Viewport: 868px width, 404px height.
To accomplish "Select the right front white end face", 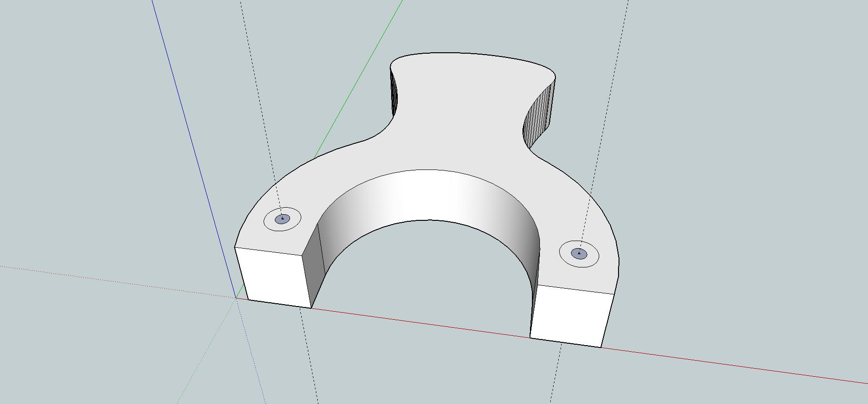I will (572, 315).
